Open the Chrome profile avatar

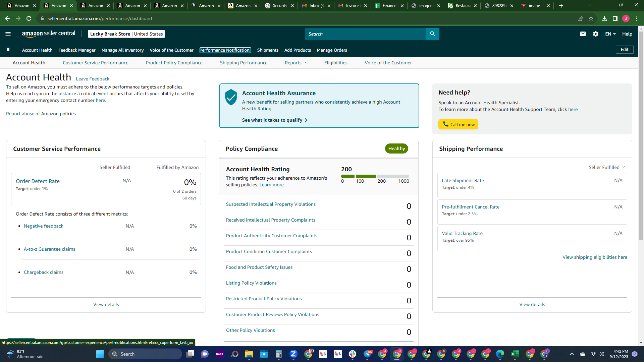pyautogui.click(x=626, y=18)
